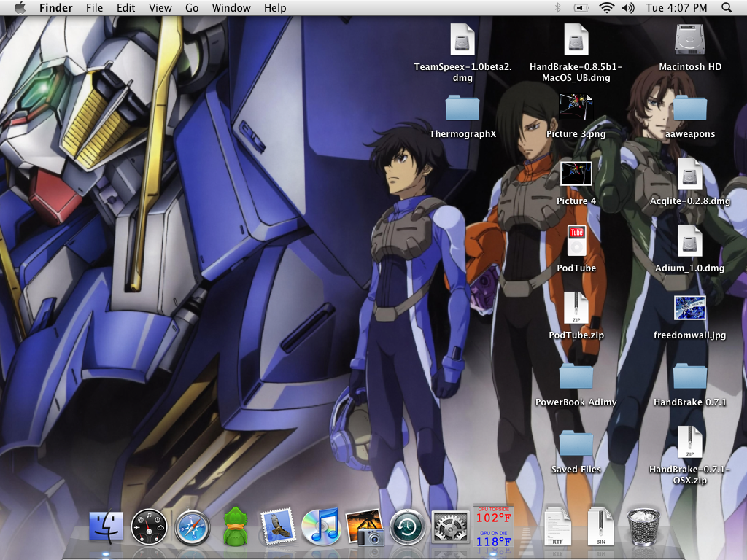Image resolution: width=747 pixels, height=560 pixels.
Task: Select the Saved Files folder
Action: coord(576,443)
